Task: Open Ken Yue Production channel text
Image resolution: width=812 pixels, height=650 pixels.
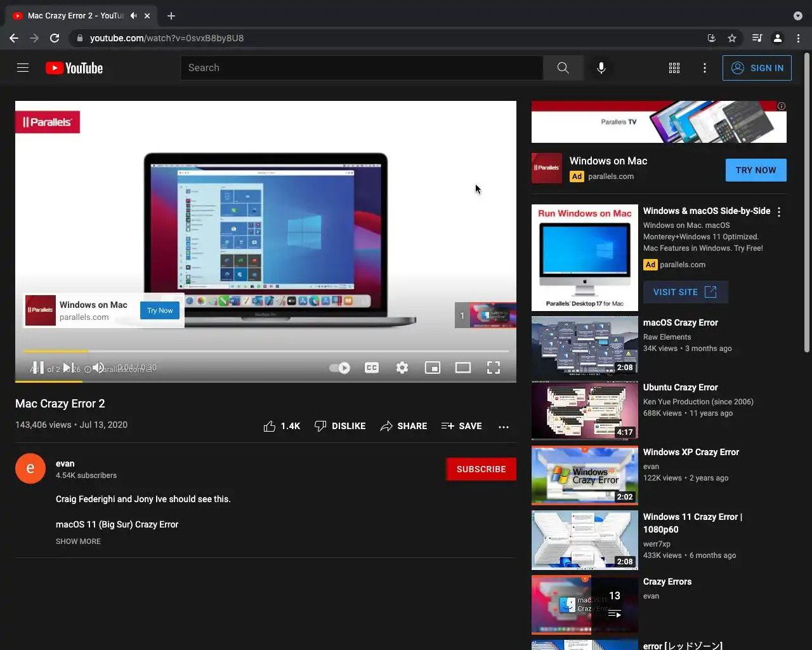Action: (x=698, y=402)
